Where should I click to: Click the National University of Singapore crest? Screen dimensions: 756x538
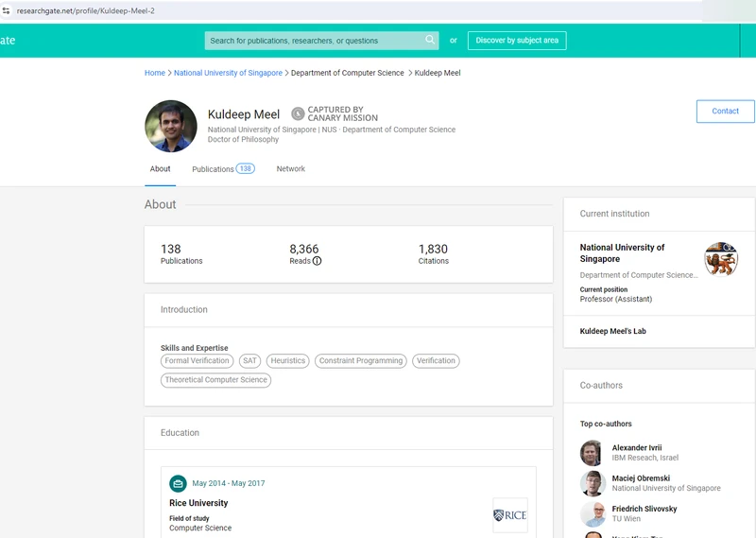point(721,259)
